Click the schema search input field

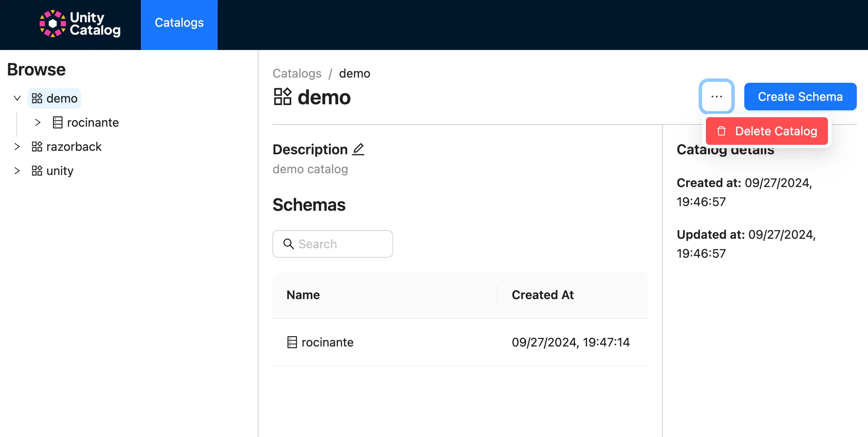tap(340, 243)
